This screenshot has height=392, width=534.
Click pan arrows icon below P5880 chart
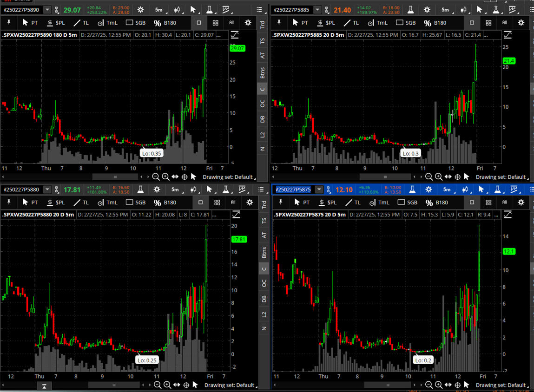coord(177,385)
